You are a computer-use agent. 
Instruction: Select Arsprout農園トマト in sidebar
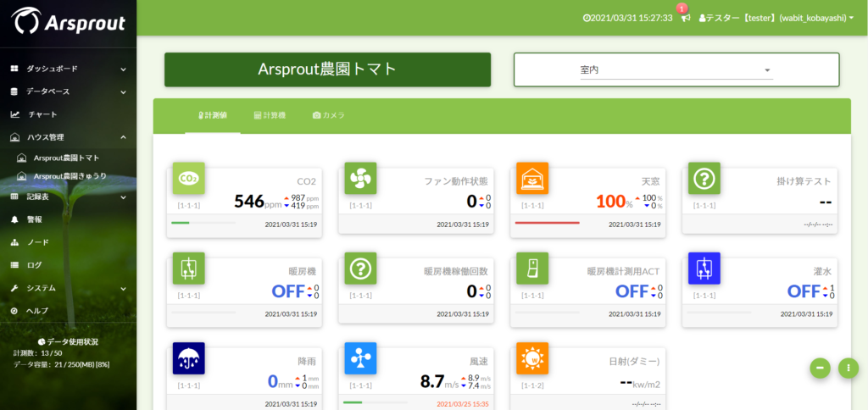pyautogui.click(x=66, y=158)
